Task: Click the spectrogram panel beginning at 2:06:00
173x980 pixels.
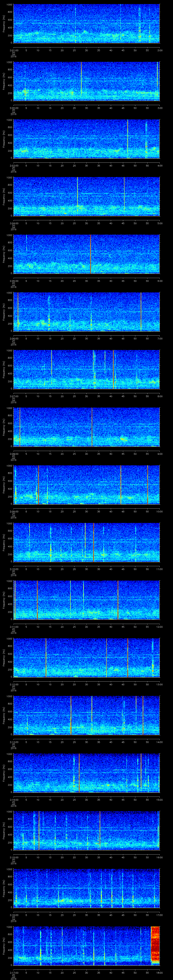Action: pos(87,312)
